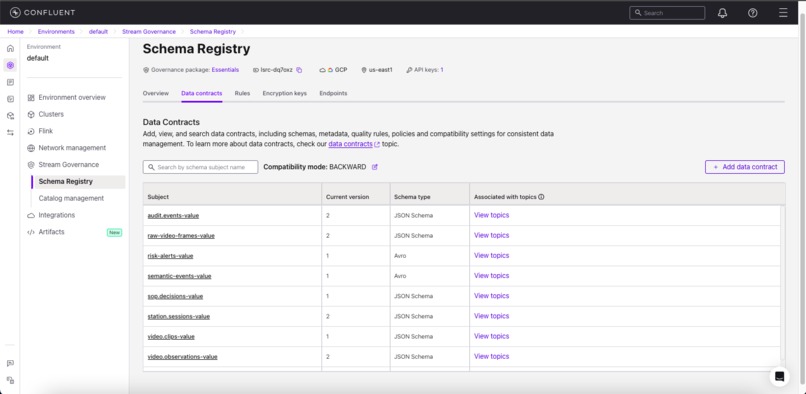This screenshot has height=394, width=806.
Task: Click the Artifacts code-brackets icon
Action: pos(31,232)
